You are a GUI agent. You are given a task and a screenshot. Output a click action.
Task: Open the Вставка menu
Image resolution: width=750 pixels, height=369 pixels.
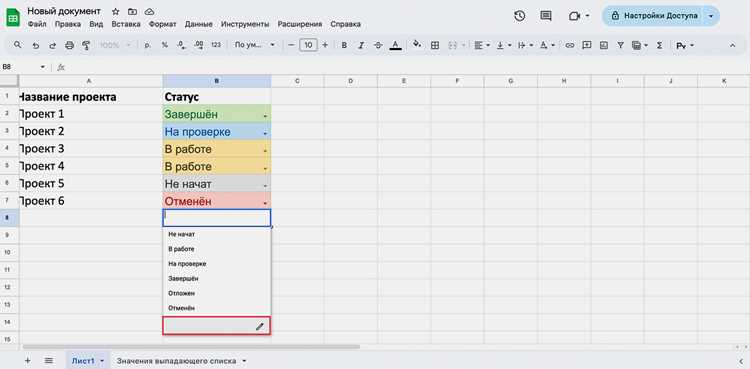coord(126,24)
